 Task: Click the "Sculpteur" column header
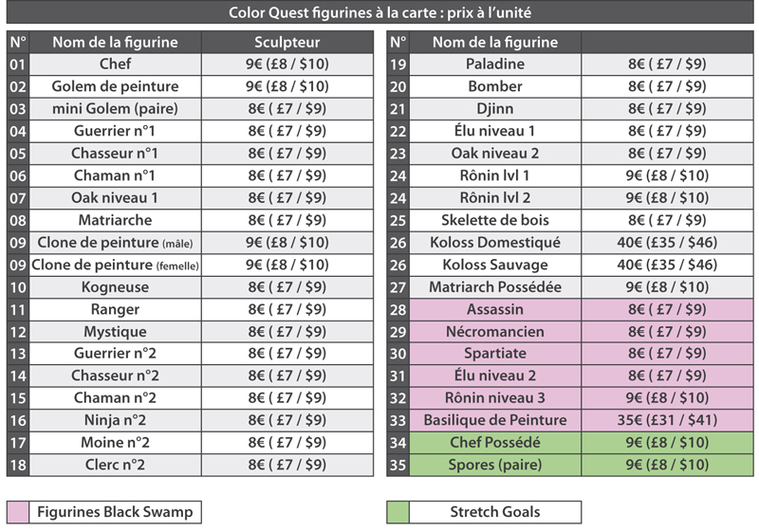pyautogui.click(x=287, y=43)
